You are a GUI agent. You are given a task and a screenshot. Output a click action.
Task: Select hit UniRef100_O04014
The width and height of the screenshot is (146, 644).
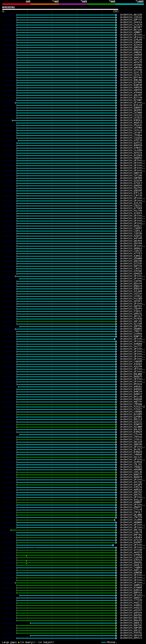[x=131, y=22]
